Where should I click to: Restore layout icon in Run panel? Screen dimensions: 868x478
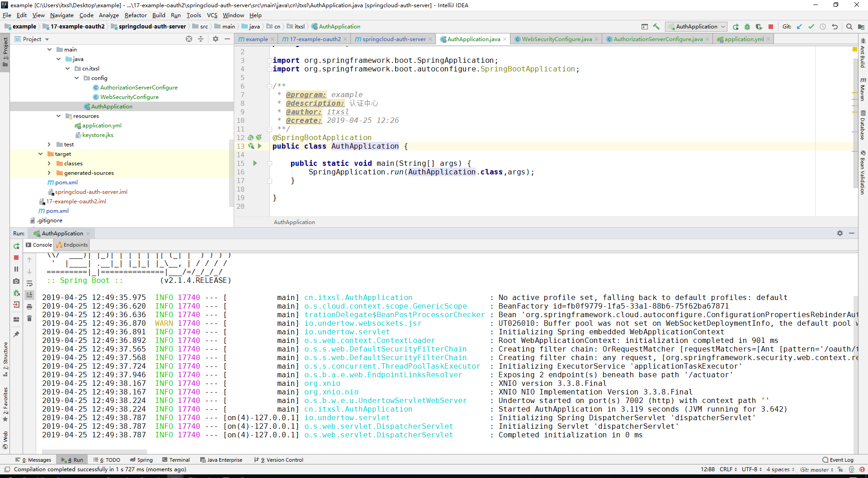pos(16,319)
